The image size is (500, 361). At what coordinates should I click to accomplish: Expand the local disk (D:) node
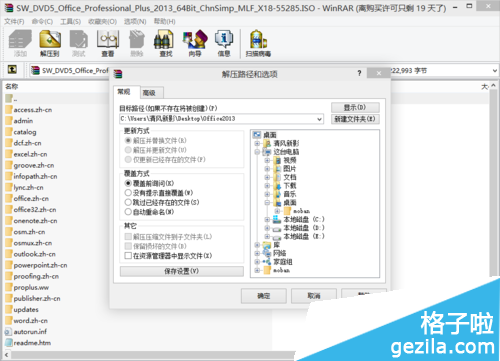[x=267, y=228]
